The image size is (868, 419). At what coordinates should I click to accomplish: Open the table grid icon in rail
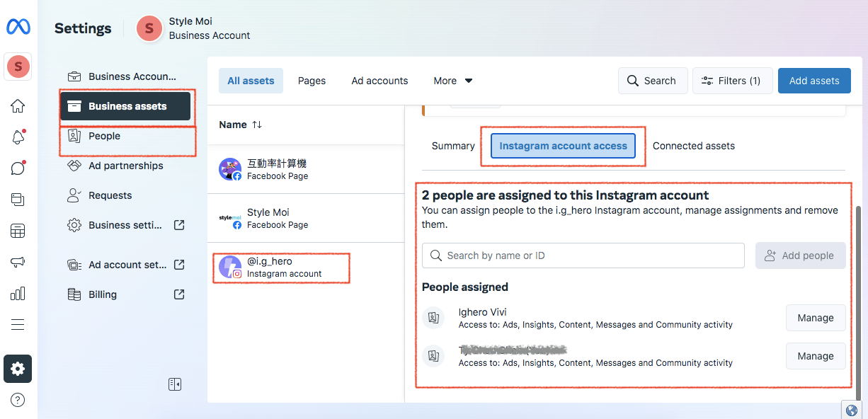pyautogui.click(x=18, y=231)
